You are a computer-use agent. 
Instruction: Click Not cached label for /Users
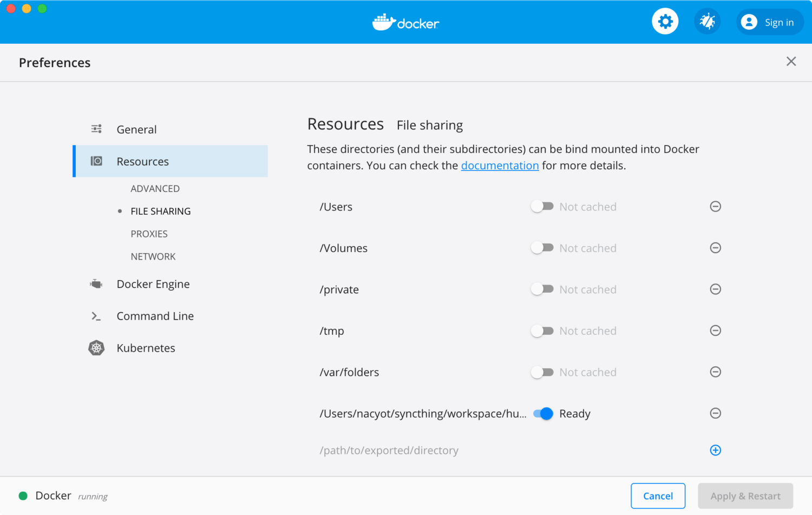pyautogui.click(x=588, y=207)
